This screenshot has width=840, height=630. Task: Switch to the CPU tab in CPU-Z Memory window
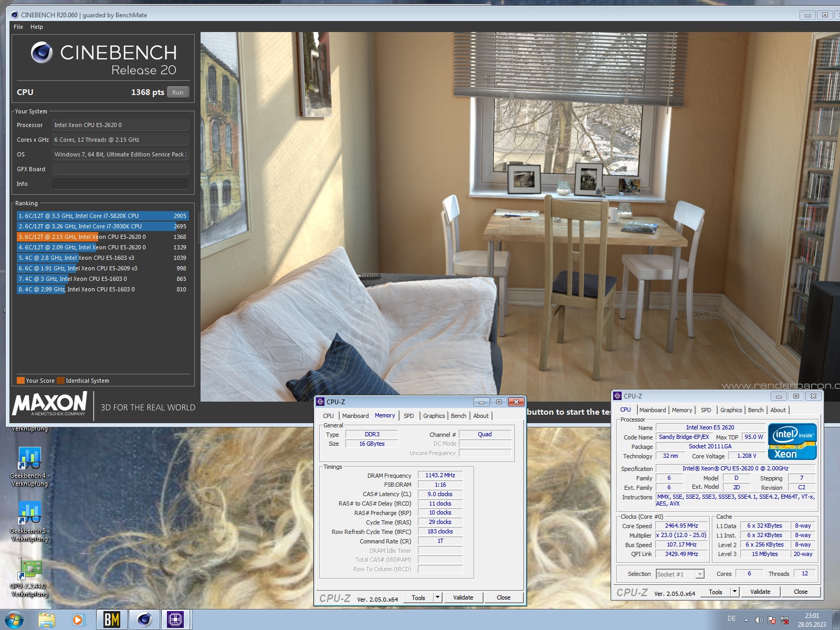328,416
